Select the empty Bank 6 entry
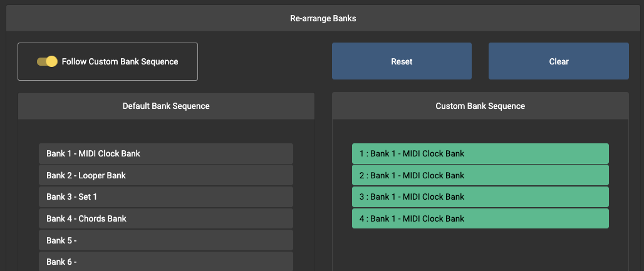 click(x=165, y=261)
